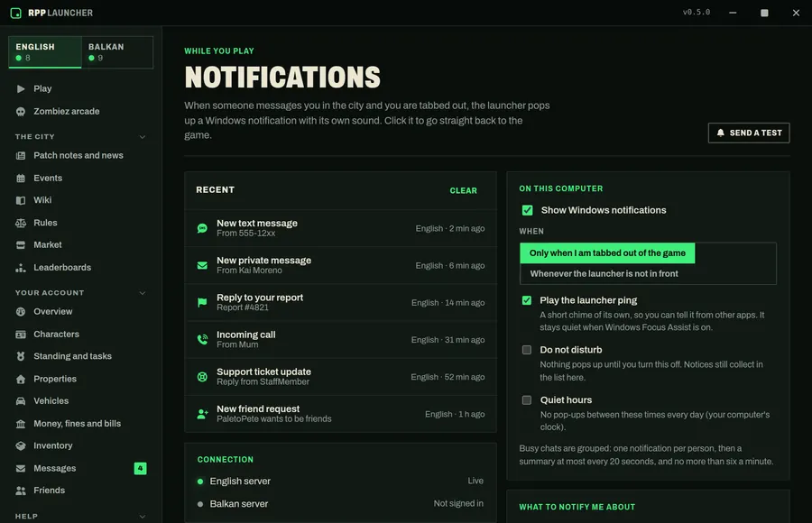Screen dimensions: 812x523
Task: Enable the Do not disturb checkbox
Action: (x=527, y=350)
